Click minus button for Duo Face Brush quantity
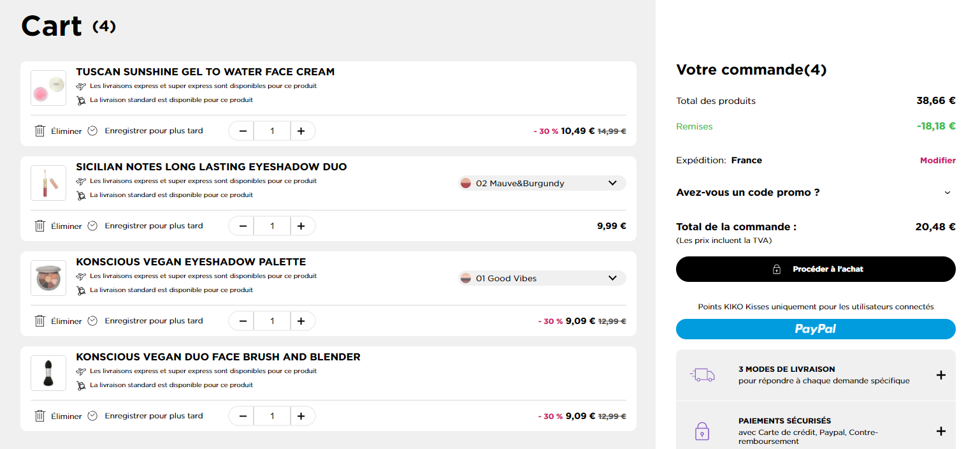The height and width of the screenshot is (449, 980). click(x=243, y=416)
